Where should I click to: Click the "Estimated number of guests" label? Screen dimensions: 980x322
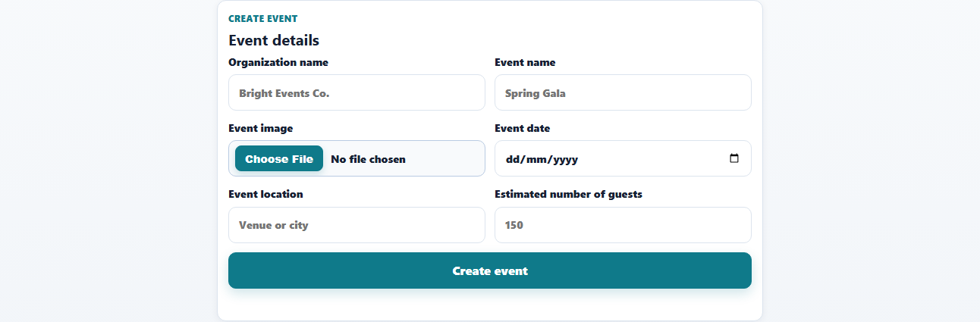pyautogui.click(x=568, y=194)
